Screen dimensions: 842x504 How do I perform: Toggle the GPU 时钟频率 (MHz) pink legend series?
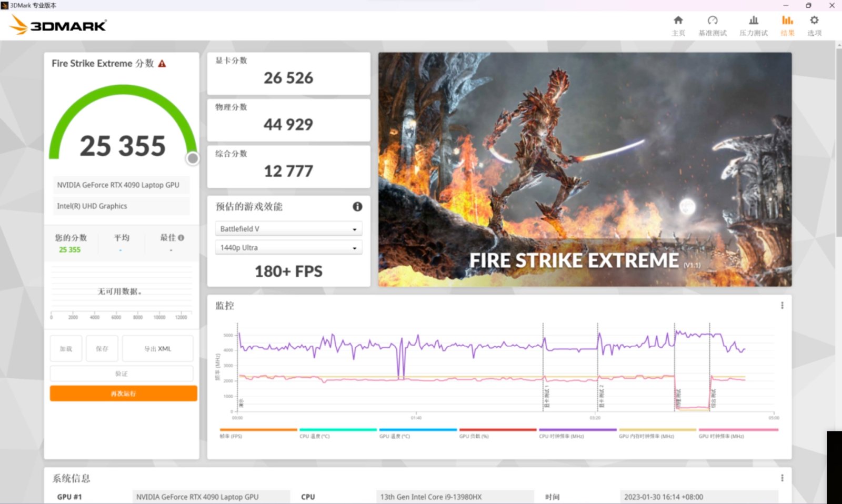[738, 433]
